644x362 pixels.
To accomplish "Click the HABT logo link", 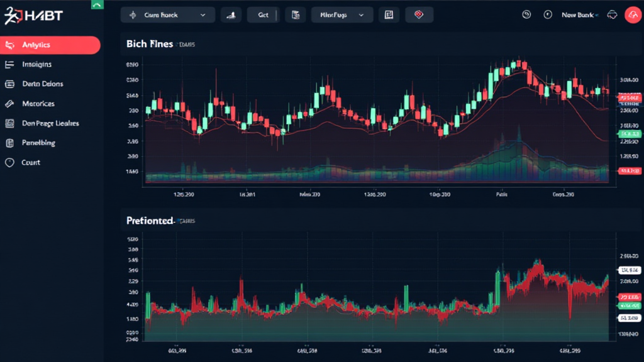I will [x=32, y=15].
